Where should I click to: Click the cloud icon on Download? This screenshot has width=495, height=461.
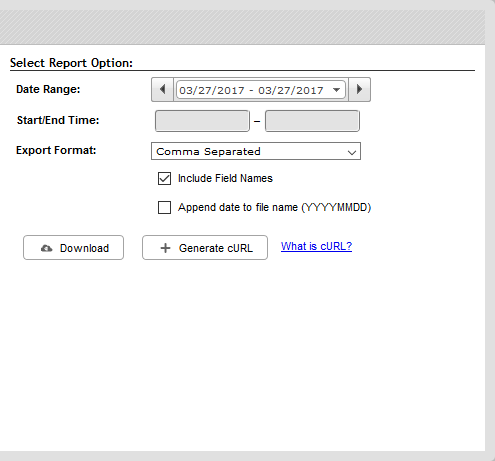tap(46, 248)
